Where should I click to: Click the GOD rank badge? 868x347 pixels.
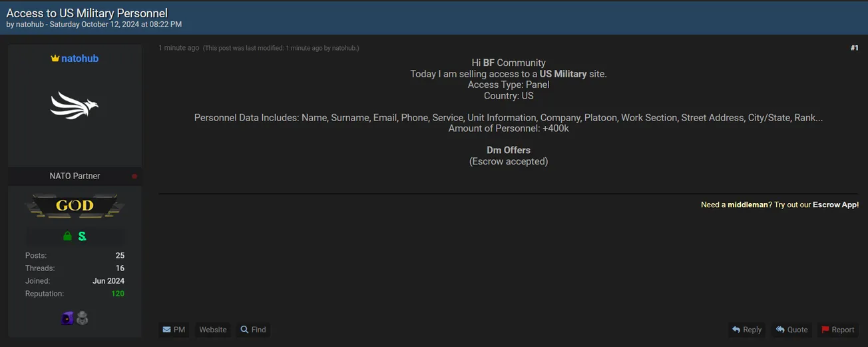click(x=75, y=206)
